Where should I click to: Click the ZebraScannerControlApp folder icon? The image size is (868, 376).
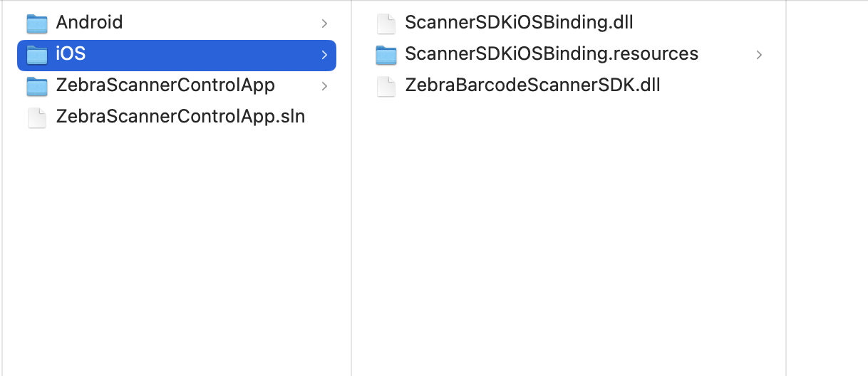pos(36,86)
